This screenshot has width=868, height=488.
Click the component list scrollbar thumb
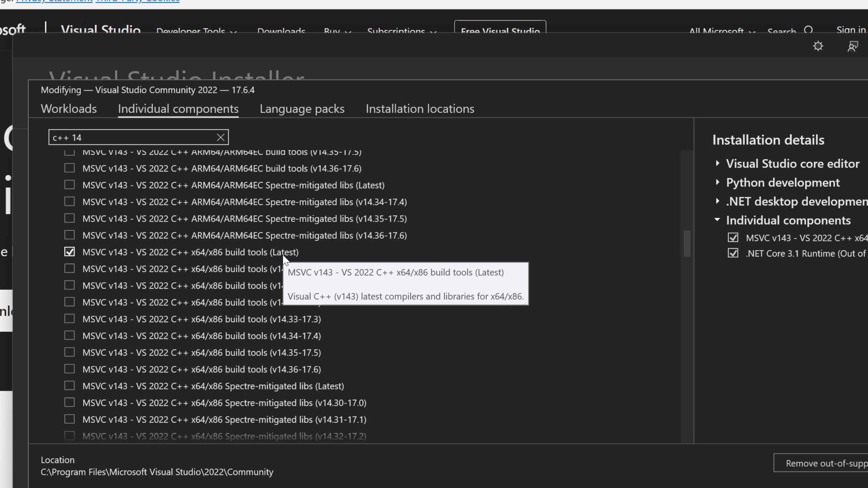coord(687,243)
